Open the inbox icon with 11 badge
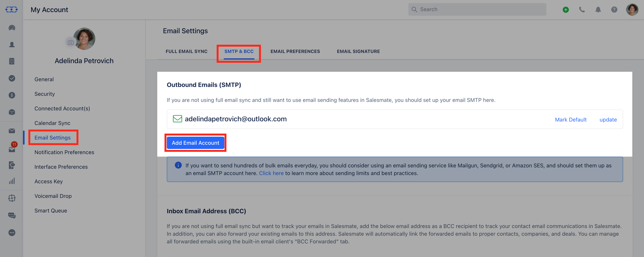Screen dimensions: 644x257 [x=12, y=149]
